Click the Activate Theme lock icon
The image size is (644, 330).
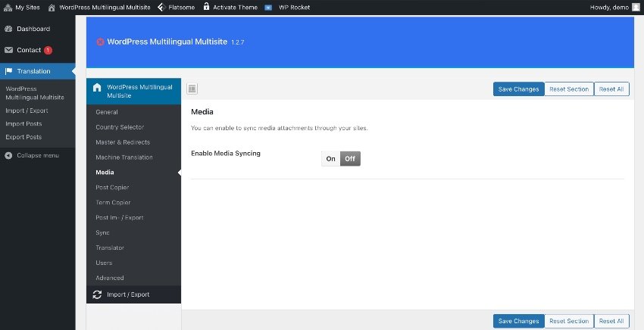point(206,7)
